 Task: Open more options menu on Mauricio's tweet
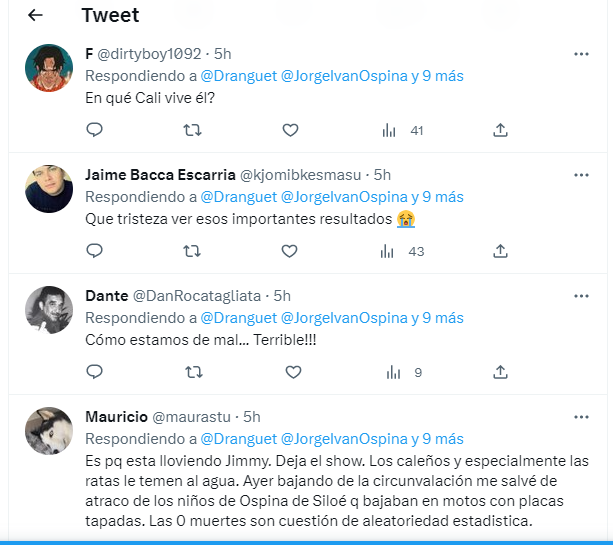coord(581,416)
